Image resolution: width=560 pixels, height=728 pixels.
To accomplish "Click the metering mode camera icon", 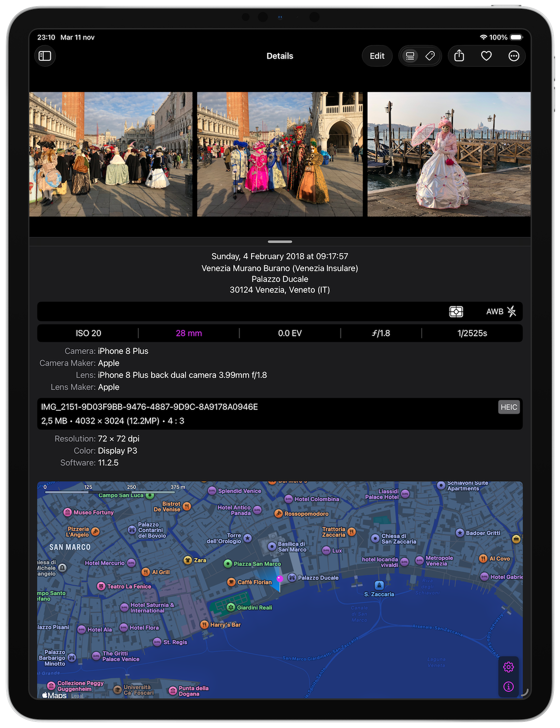I will coord(456,311).
